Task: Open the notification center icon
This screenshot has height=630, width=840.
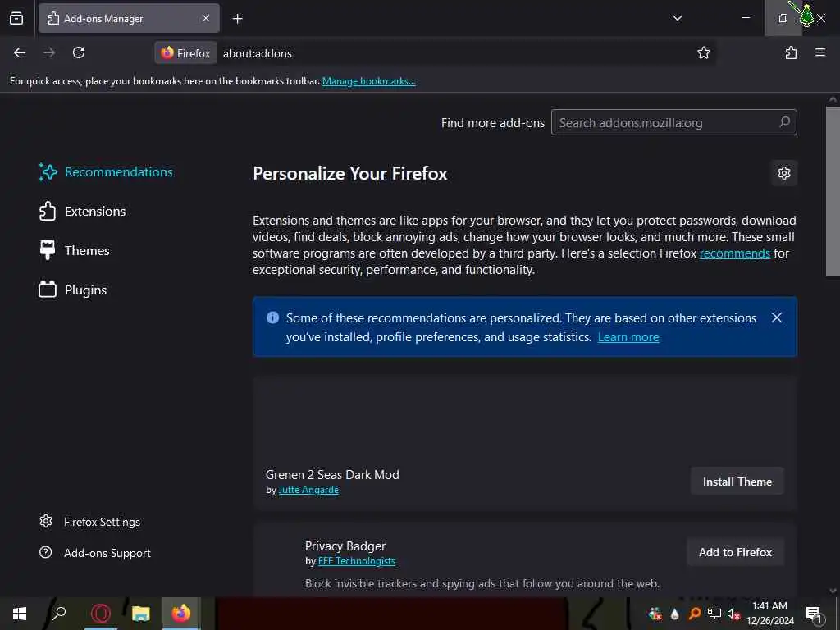Action: coord(813,614)
